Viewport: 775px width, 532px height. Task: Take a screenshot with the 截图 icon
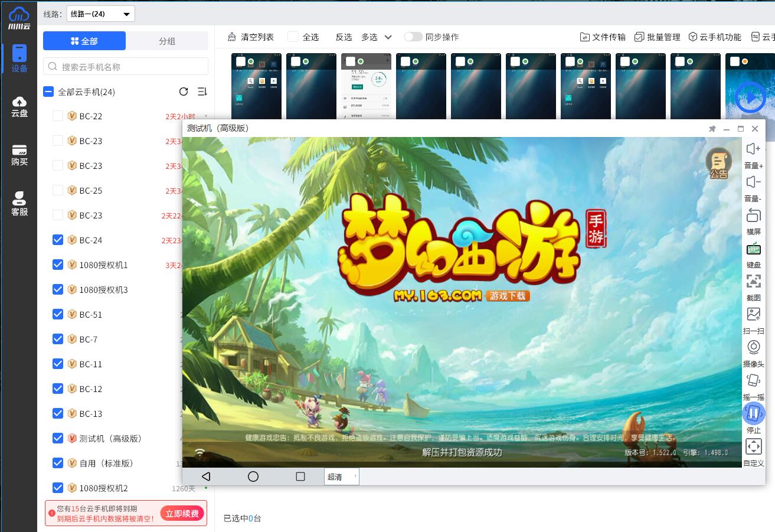(x=753, y=282)
